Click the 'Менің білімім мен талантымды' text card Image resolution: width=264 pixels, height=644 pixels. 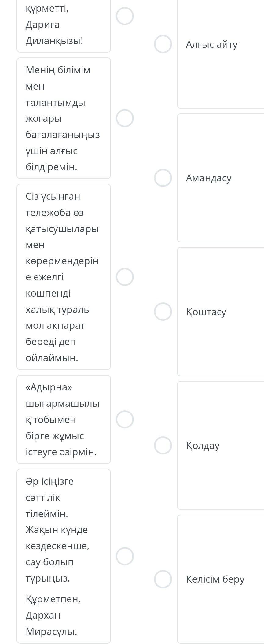pyautogui.click(x=64, y=118)
